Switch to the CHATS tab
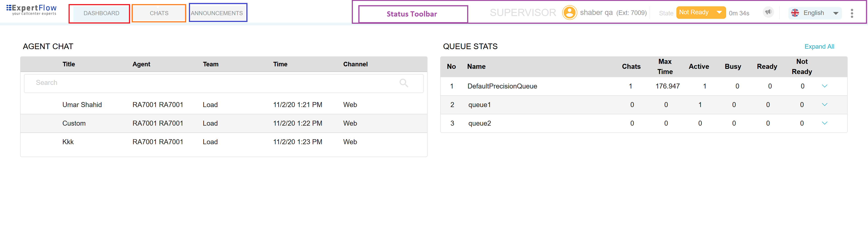Screen dimensions: 868x225 (159, 13)
